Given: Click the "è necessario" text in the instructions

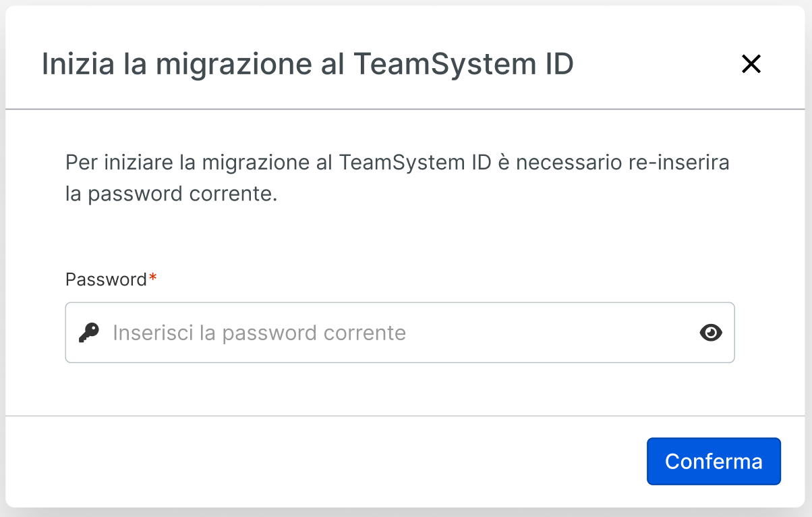Looking at the screenshot, I should (555, 163).
